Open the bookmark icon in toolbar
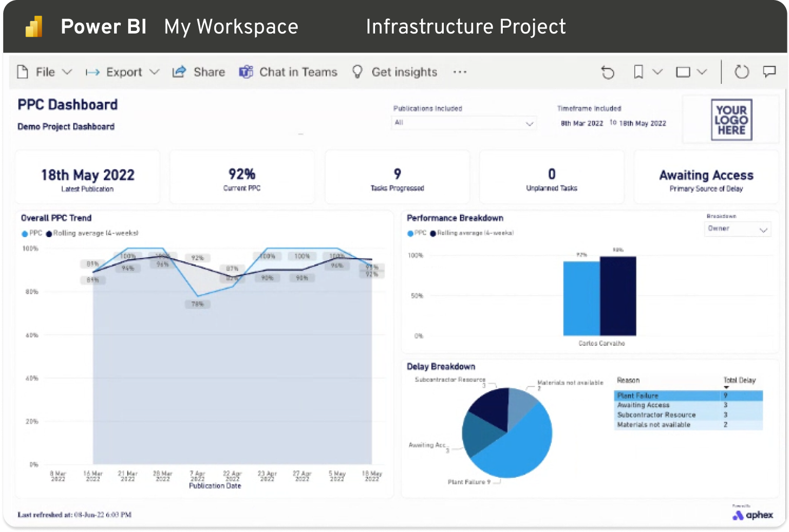The width and height of the screenshot is (789, 532). [x=639, y=72]
